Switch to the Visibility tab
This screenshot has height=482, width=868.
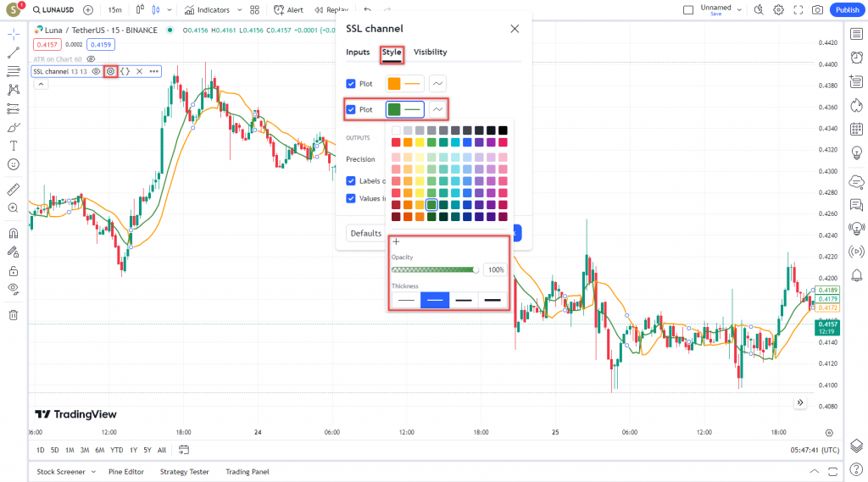(x=430, y=52)
